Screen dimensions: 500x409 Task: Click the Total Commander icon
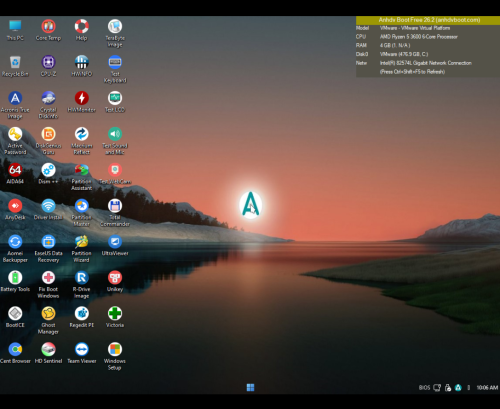[115, 213]
